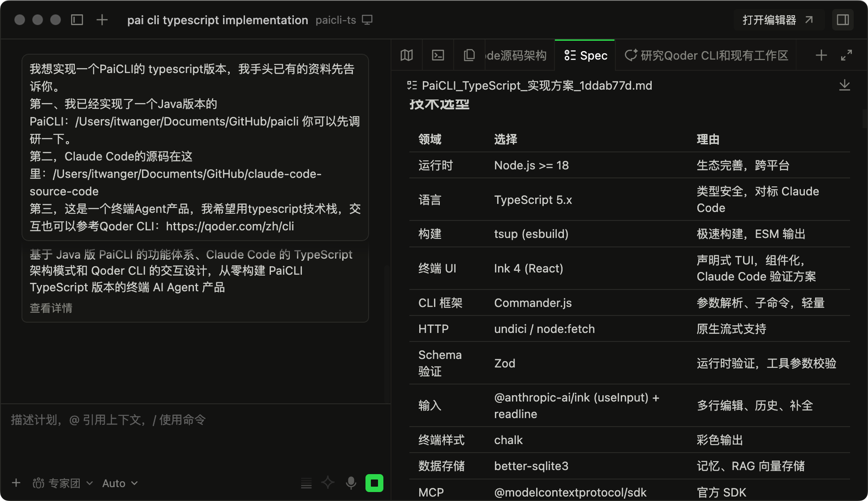The width and height of the screenshot is (868, 501).
Task: Click the sparkle enhance prompt icon
Action: pyautogui.click(x=328, y=483)
